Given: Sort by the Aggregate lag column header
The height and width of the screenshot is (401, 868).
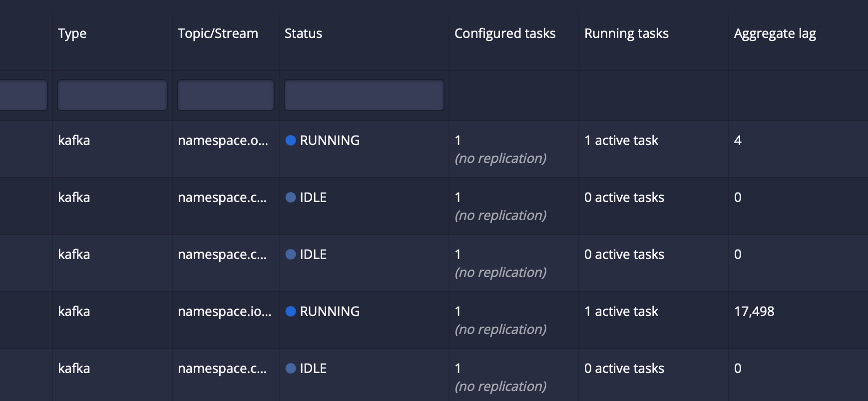Looking at the screenshot, I should pyautogui.click(x=775, y=33).
